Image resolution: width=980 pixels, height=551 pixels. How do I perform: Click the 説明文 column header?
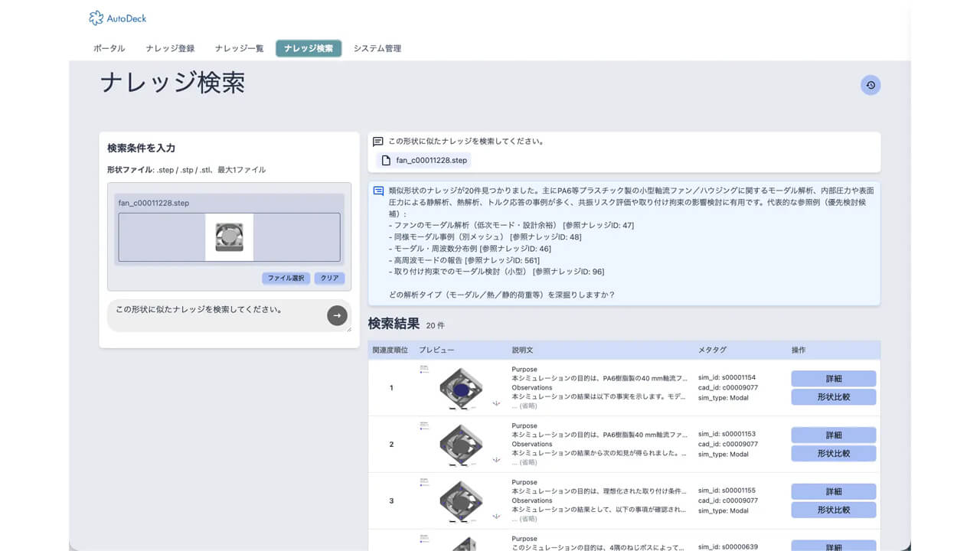tap(522, 350)
